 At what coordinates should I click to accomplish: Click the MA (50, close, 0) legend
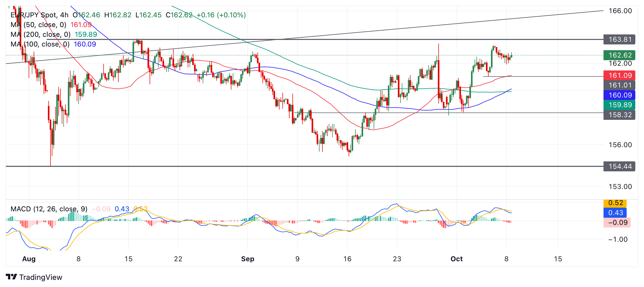(x=38, y=25)
